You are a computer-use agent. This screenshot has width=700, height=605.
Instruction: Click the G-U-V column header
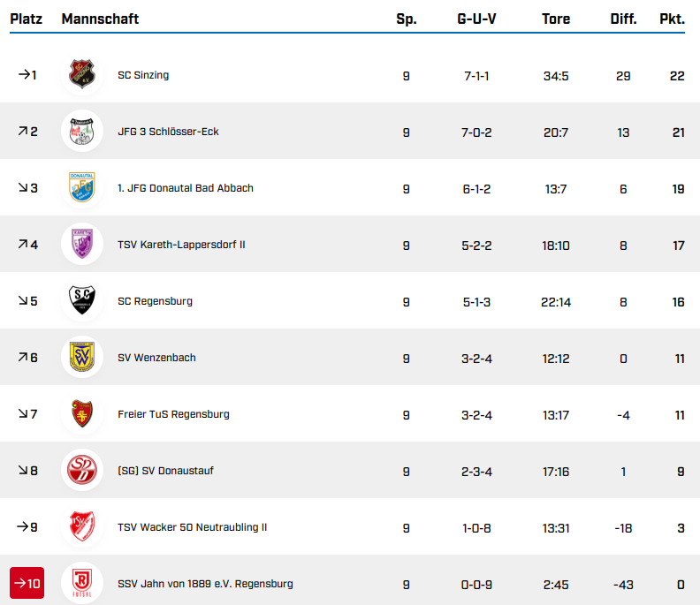(x=476, y=19)
